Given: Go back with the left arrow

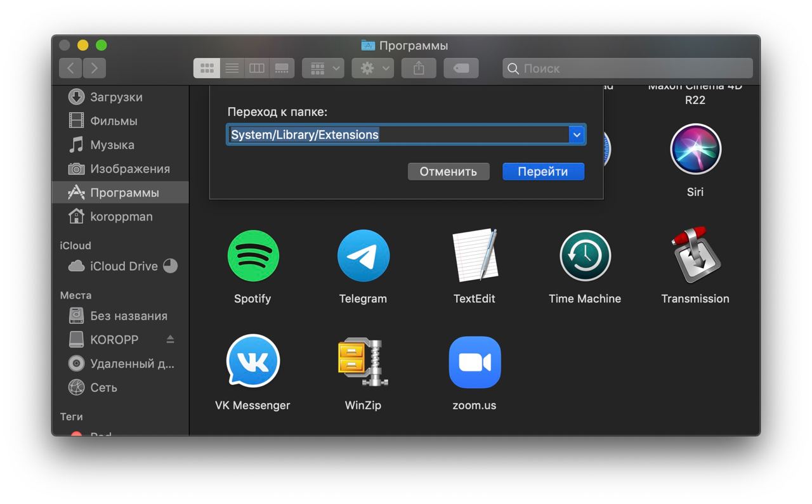Looking at the screenshot, I should pyautogui.click(x=71, y=68).
